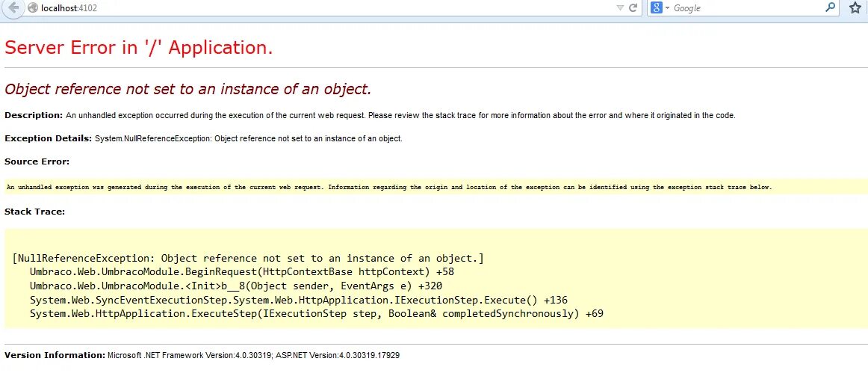Click the magnifying glass search icon
Viewport: 868px width, 385px height.
click(831, 7)
